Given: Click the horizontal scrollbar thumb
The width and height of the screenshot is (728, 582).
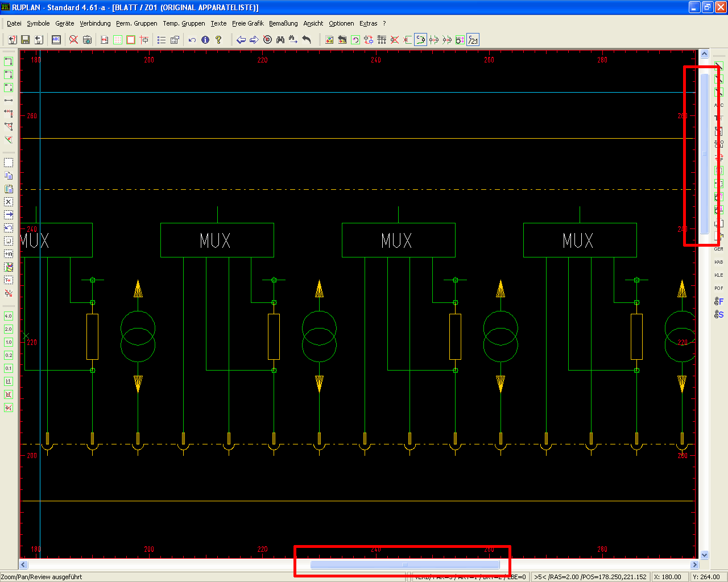Looking at the screenshot, I should (405, 565).
